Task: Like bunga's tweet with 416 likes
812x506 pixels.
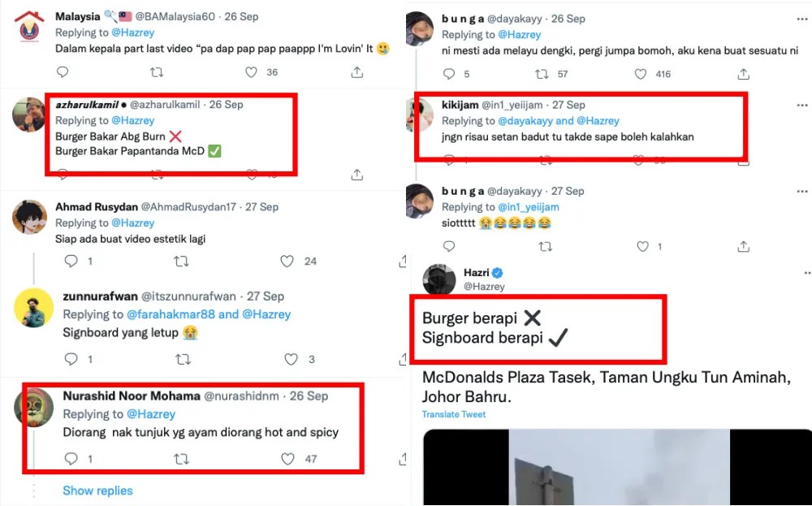Action: click(x=640, y=74)
